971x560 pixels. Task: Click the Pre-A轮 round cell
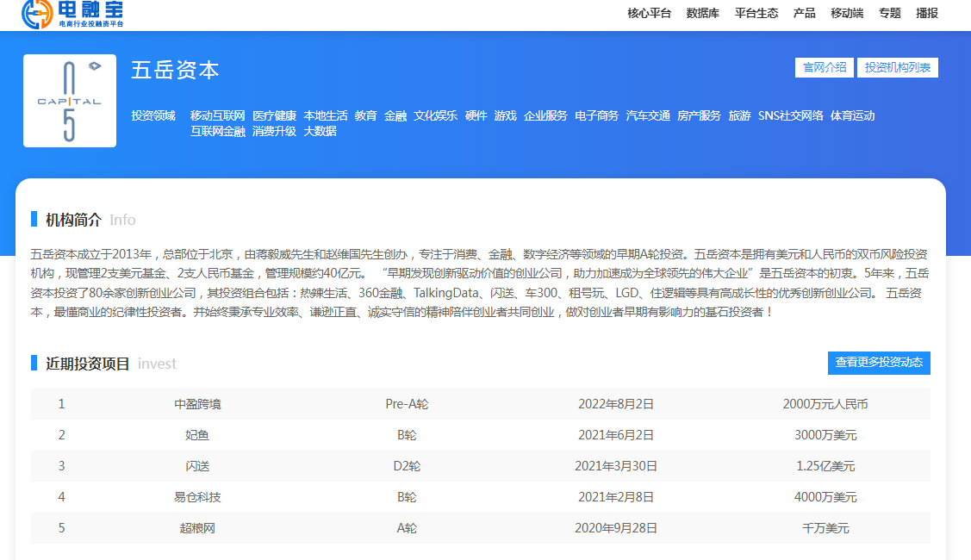tap(407, 405)
